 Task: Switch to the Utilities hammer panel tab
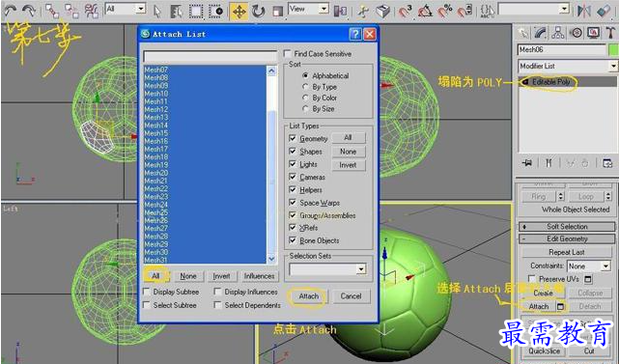[x=610, y=33]
